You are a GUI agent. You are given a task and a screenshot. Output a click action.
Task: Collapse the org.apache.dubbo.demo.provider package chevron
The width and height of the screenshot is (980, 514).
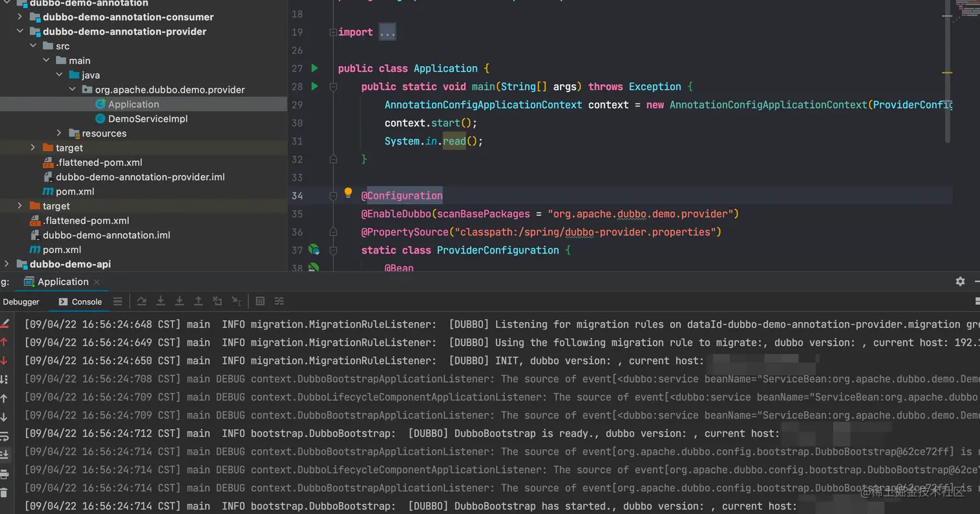pyautogui.click(x=73, y=89)
